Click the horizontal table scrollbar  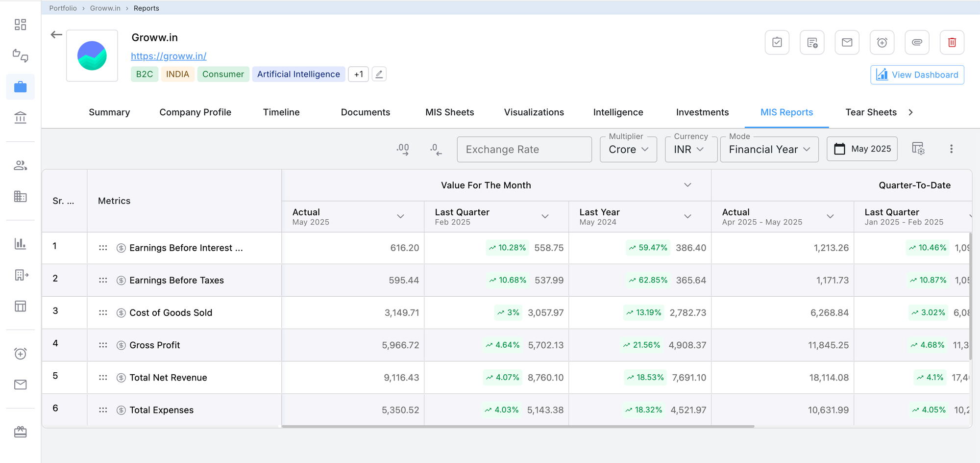[x=518, y=426]
